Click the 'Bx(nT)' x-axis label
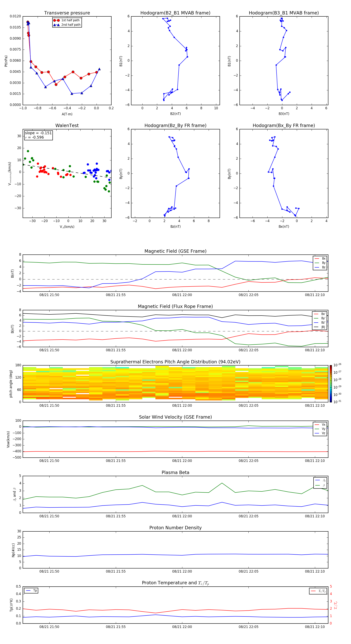This screenshot has height=644, width=351. 284,227
